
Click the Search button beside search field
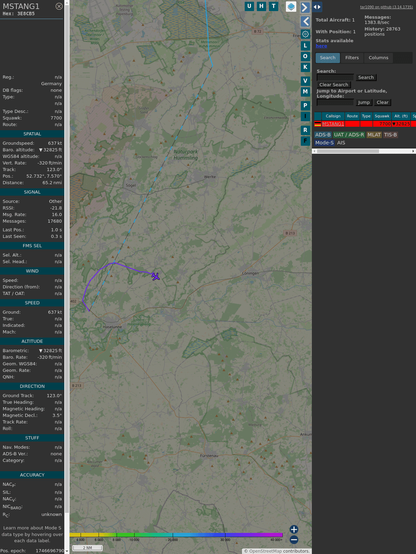pos(366,77)
